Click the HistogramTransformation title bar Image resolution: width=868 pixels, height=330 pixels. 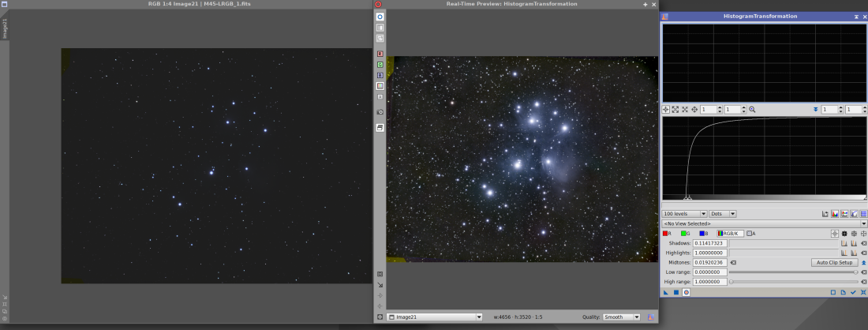(x=760, y=16)
